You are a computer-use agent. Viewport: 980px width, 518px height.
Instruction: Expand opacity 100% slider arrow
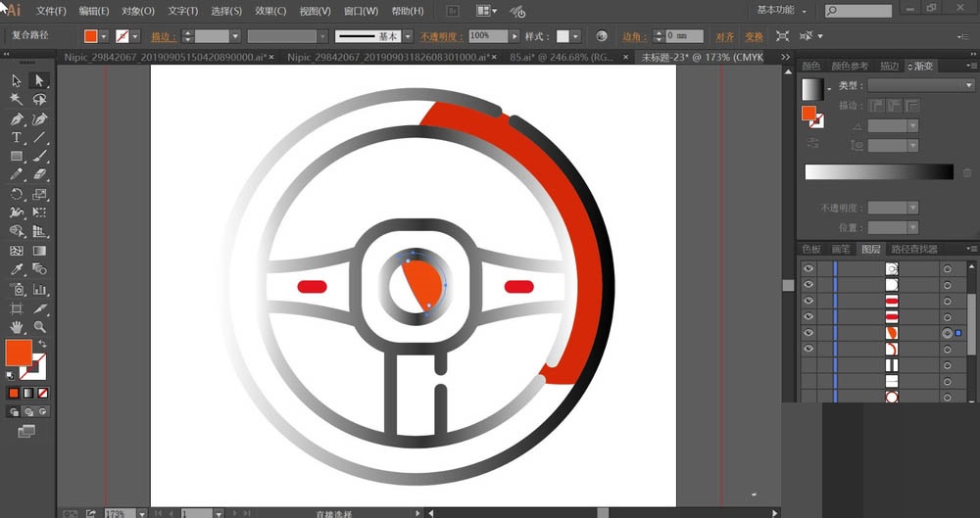point(514,36)
